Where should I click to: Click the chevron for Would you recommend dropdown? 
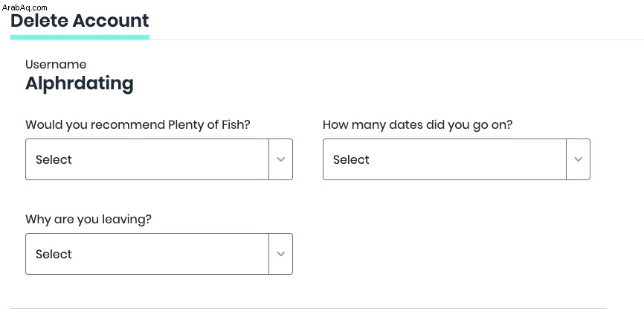click(x=281, y=159)
